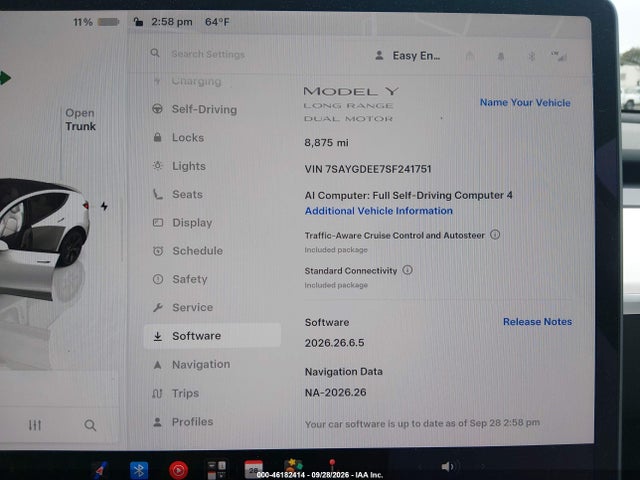The height and width of the screenshot is (480, 640).
Task: Show info for Traffic-Aware Cruise Control
Action: click(x=495, y=235)
